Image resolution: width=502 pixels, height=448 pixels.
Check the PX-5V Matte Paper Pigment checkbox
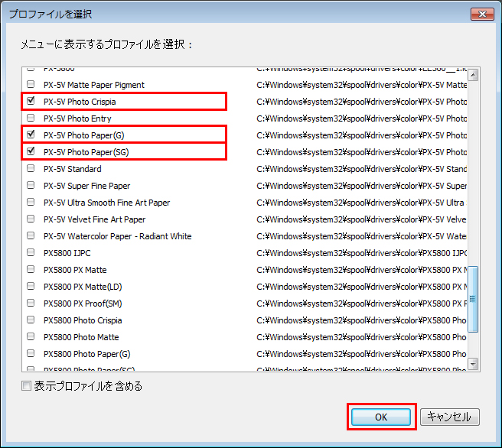pyautogui.click(x=31, y=84)
